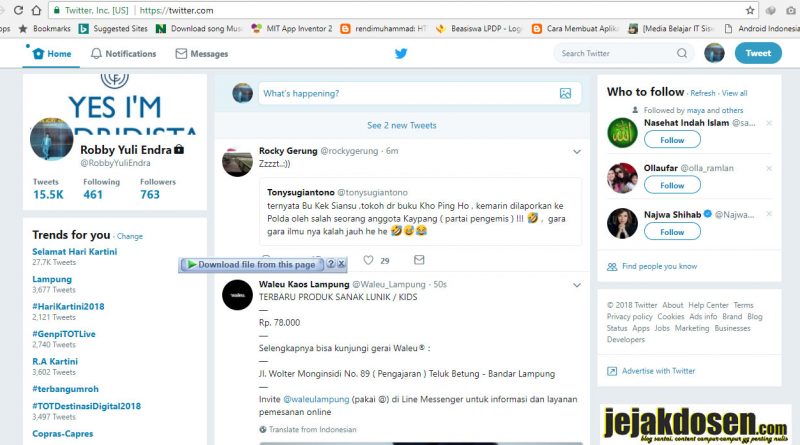Dismiss Ollaufar suggestion
The image size is (800, 445).
(769, 168)
